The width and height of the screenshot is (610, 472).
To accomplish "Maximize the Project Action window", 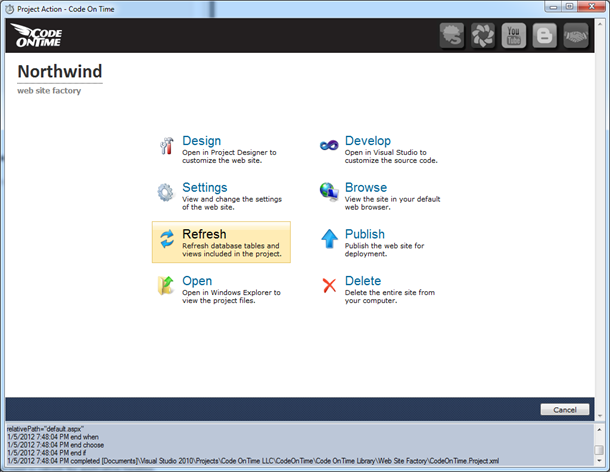I will 570,7.
